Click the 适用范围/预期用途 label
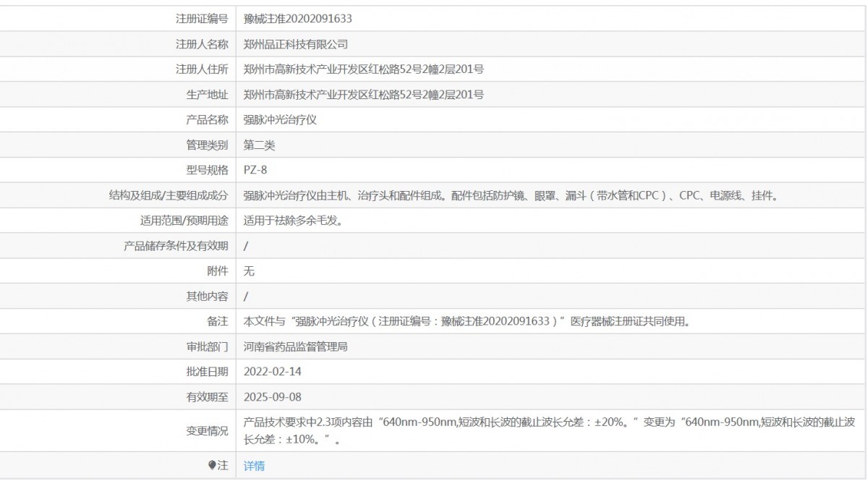 [184, 221]
